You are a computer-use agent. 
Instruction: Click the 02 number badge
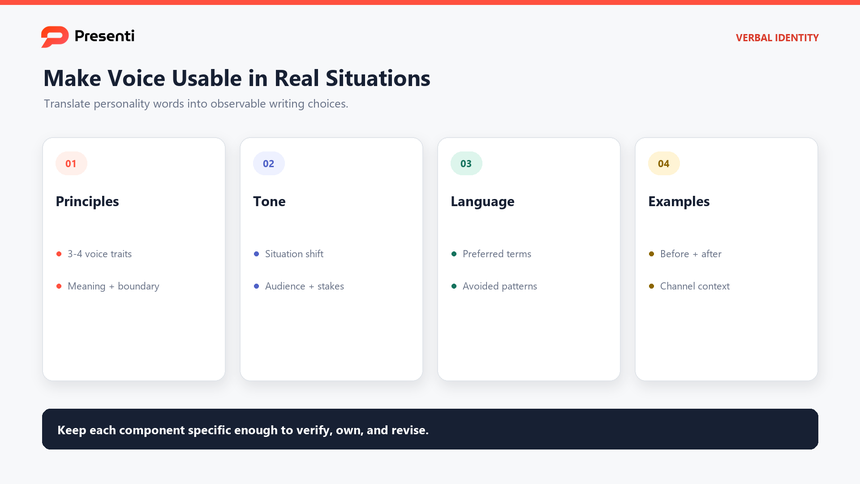coord(269,164)
